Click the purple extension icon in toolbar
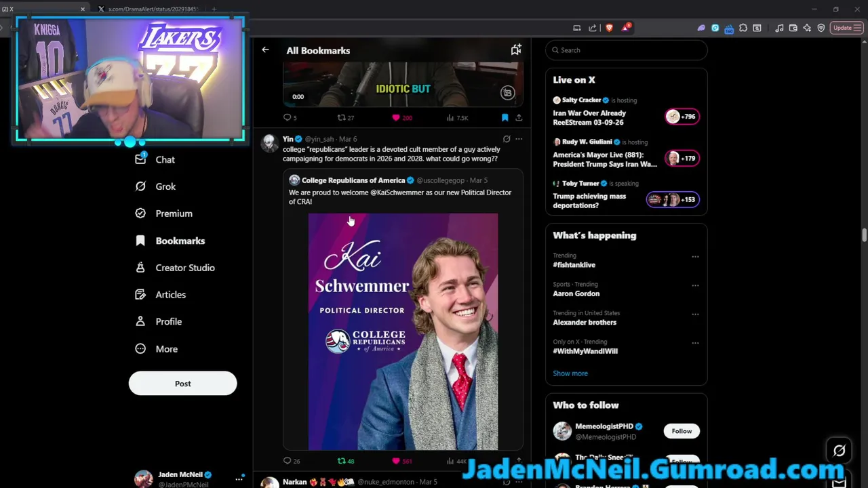This screenshot has width=868, height=488. click(x=701, y=28)
